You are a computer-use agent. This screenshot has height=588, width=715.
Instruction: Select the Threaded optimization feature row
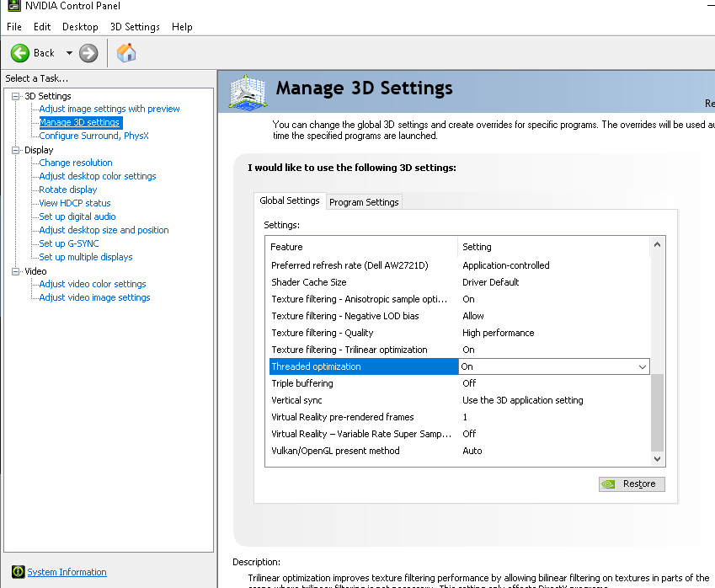[364, 366]
